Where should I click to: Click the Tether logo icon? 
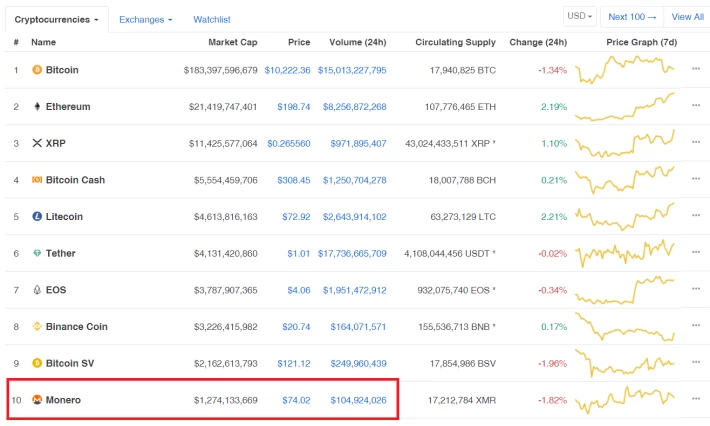(x=37, y=253)
